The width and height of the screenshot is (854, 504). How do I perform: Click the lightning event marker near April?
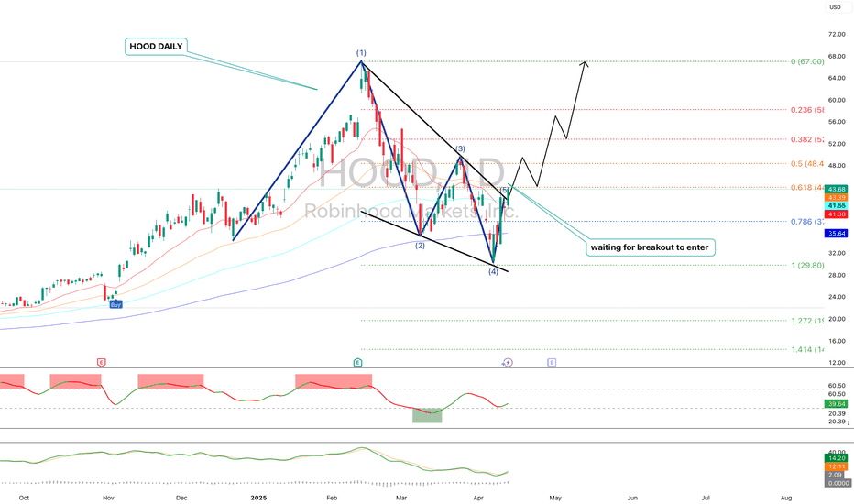pyautogui.click(x=508, y=362)
